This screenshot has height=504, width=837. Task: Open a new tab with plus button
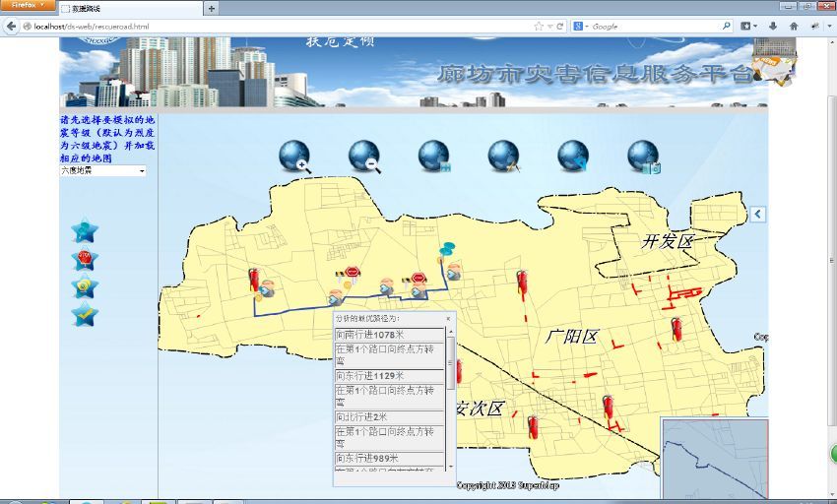pos(211,8)
